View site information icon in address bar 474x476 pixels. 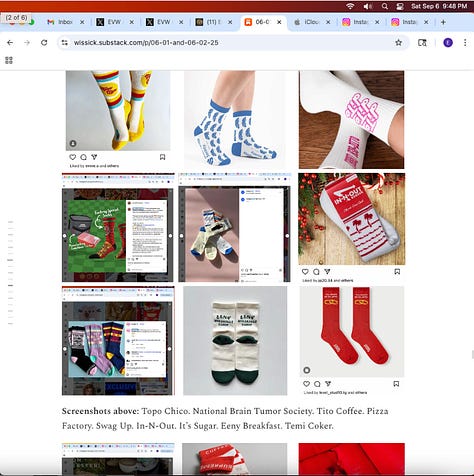(x=65, y=43)
